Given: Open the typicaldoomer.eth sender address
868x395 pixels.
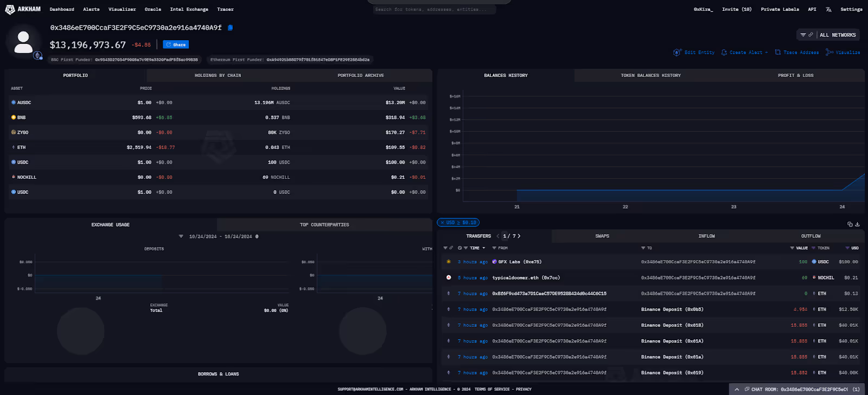Looking at the screenshot, I should (x=526, y=277).
